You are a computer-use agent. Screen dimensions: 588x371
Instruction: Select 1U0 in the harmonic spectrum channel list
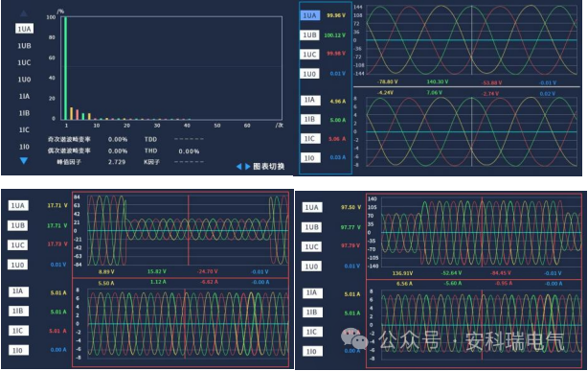point(24,80)
